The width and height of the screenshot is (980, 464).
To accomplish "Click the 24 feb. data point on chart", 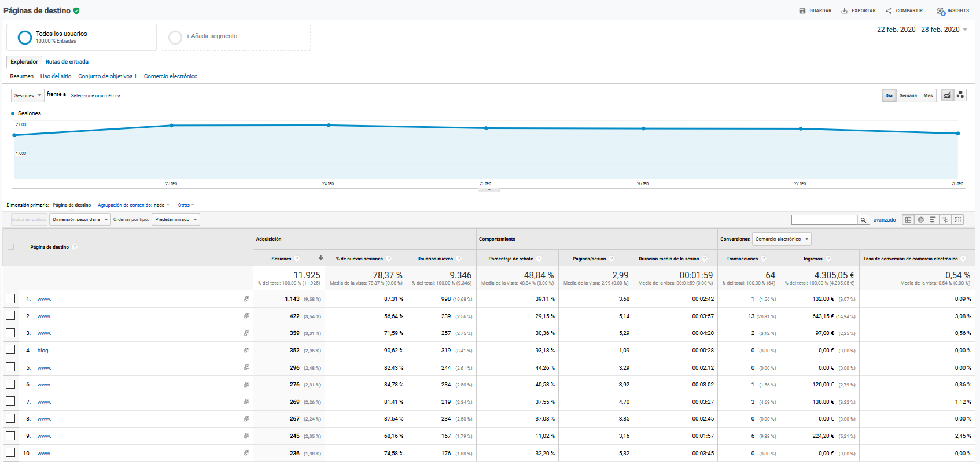I will click(329, 125).
